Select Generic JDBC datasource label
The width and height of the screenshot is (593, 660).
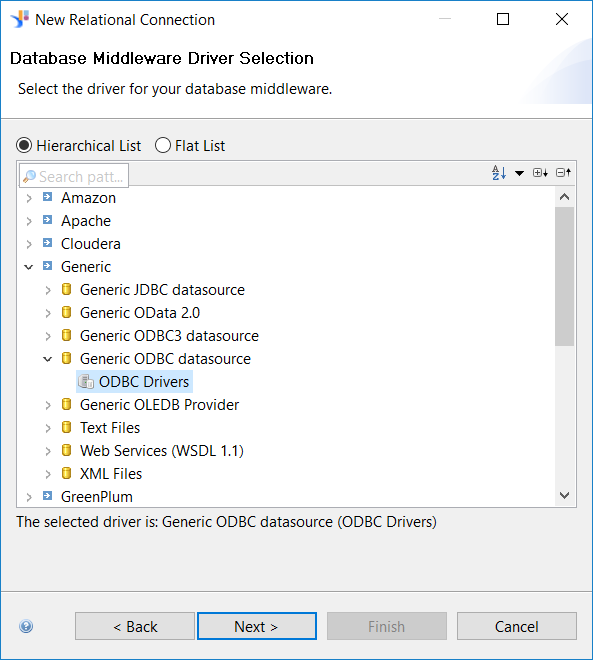coord(162,290)
